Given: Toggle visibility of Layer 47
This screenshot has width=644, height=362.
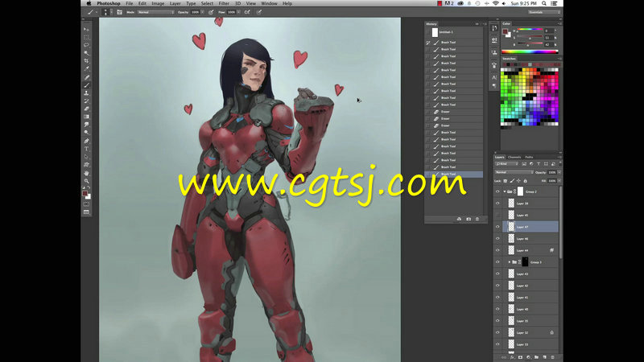Looking at the screenshot, I should pyautogui.click(x=497, y=227).
